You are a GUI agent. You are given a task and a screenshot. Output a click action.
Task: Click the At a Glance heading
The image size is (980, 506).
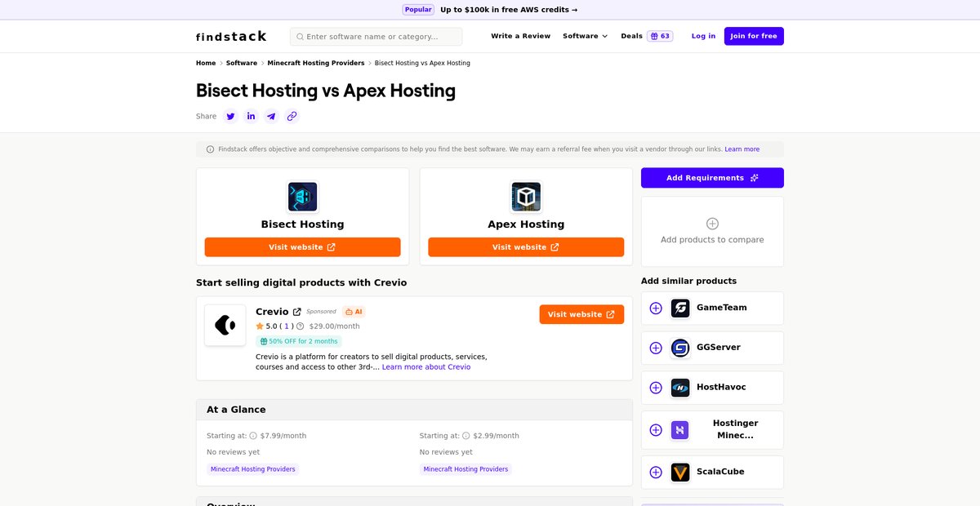pyautogui.click(x=236, y=410)
